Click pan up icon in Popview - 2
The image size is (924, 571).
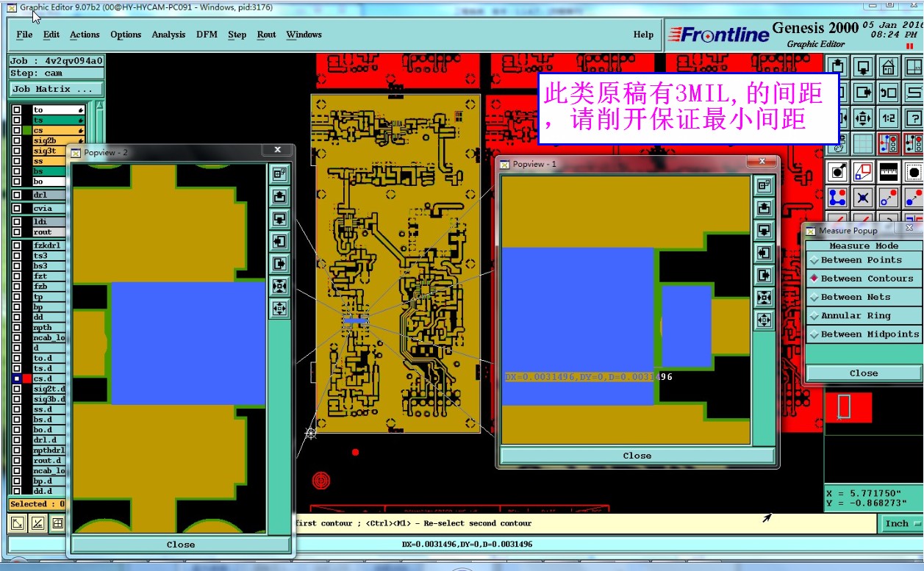[x=280, y=196]
